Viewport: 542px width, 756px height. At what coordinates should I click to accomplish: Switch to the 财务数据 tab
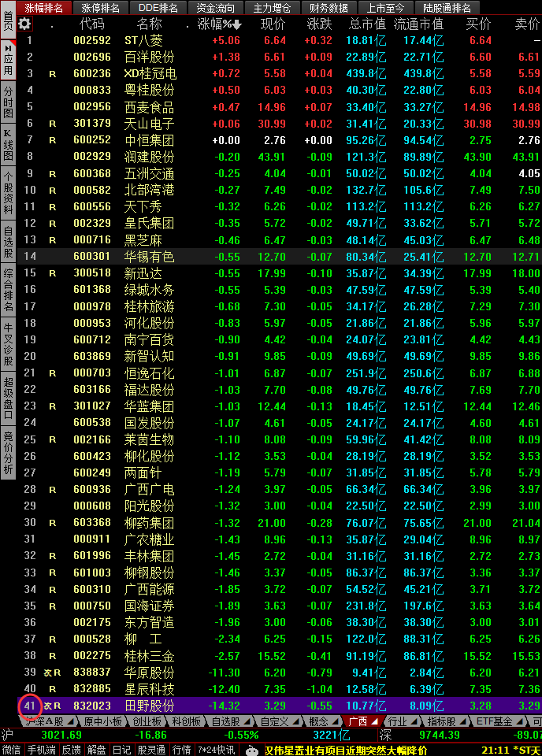[x=329, y=8]
